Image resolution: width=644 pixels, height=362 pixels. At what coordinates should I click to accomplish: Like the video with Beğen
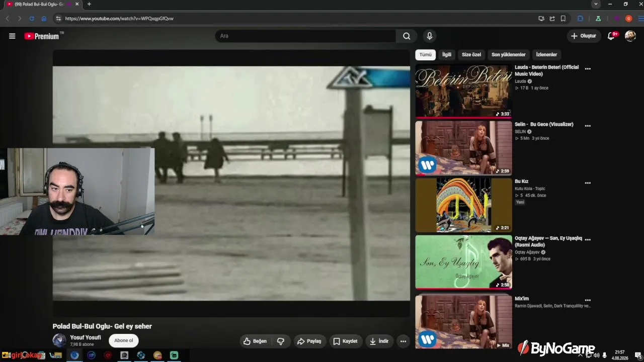(x=255, y=341)
